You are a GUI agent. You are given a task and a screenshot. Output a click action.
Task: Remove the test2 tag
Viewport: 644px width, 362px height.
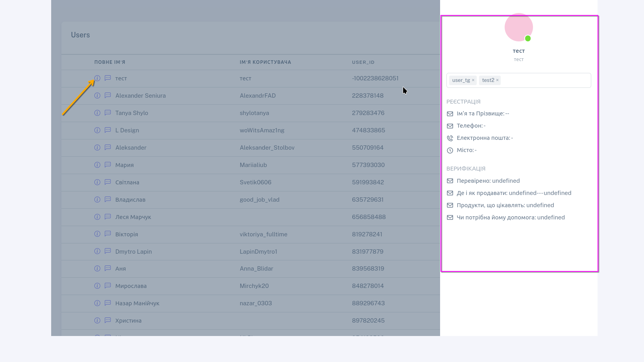[497, 80]
